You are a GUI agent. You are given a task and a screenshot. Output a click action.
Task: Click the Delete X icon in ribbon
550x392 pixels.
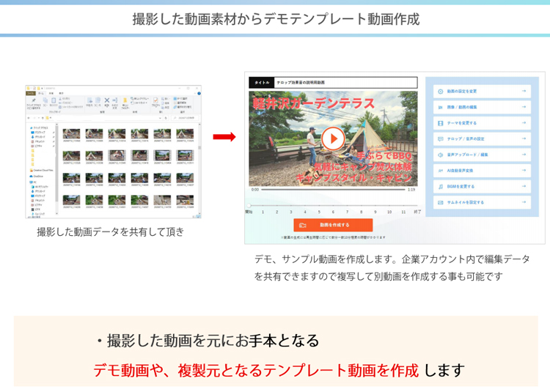[107, 100]
